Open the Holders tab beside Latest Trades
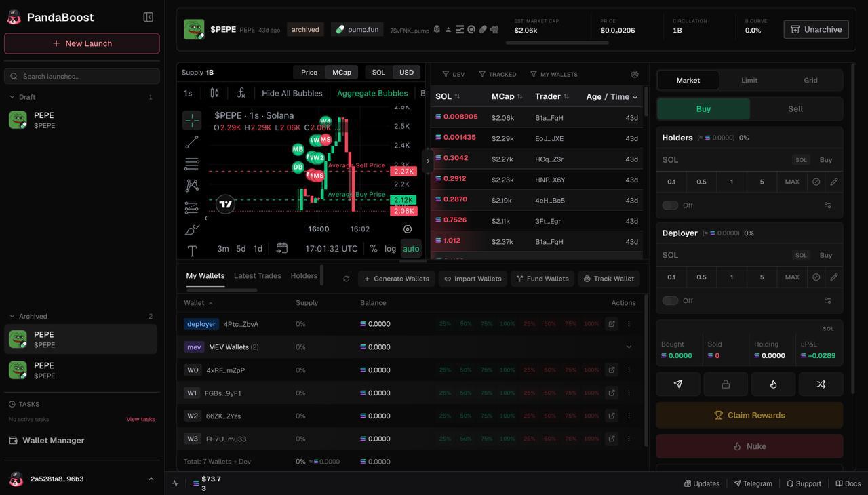The image size is (868, 495). click(304, 276)
